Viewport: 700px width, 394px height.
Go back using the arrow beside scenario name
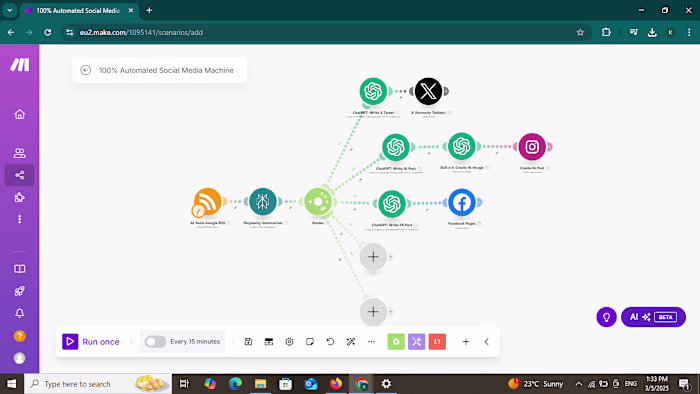pyautogui.click(x=86, y=70)
